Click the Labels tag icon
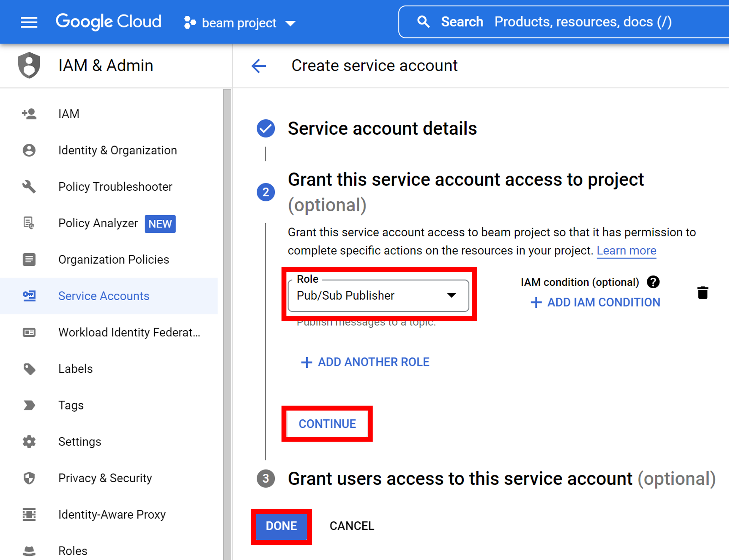This screenshot has width=729, height=560. [x=29, y=369]
